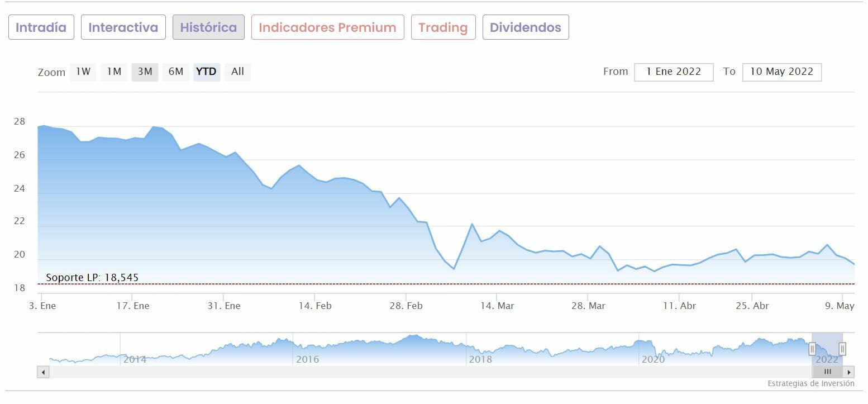Viewport: 868px width, 404px height.
Task: Click the To date field
Action: coord(781,72)
